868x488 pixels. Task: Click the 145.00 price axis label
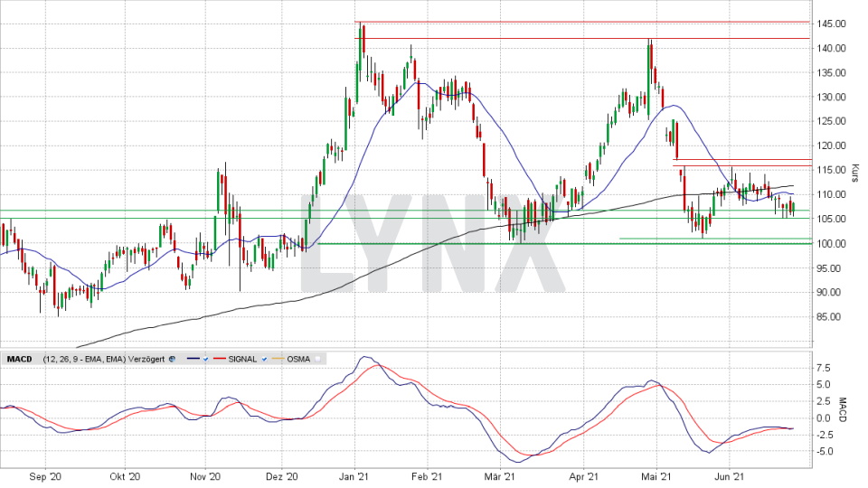coord(830,23)
